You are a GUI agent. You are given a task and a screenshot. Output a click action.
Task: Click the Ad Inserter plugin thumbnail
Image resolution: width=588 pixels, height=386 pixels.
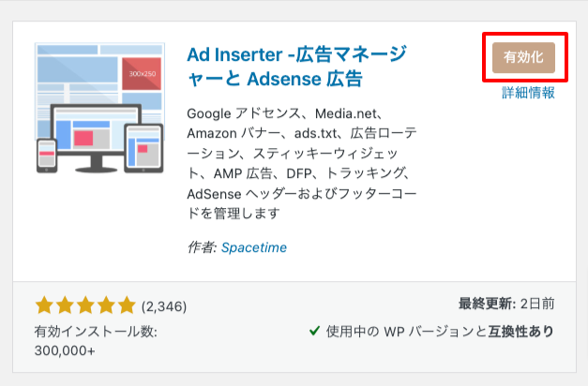(x=99, y=108)
